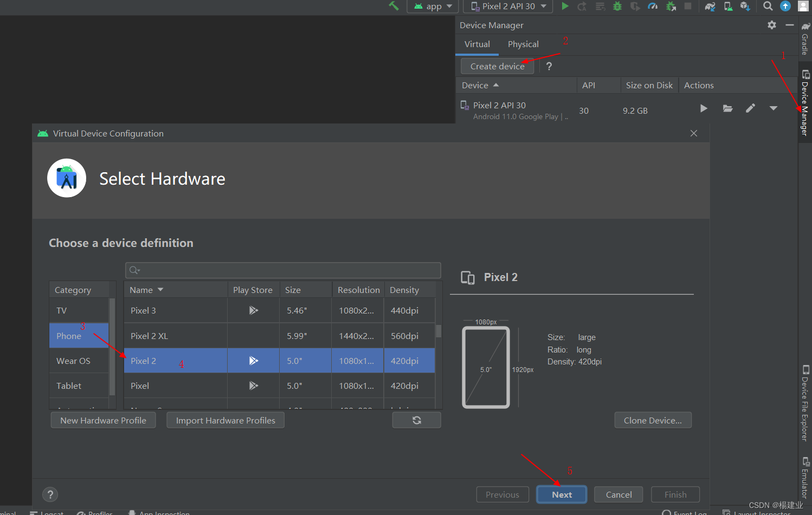Screen dimensions: 812x515
Task: Click the Play Store icon in Pixel 3 row
Action: click(253, 310)
